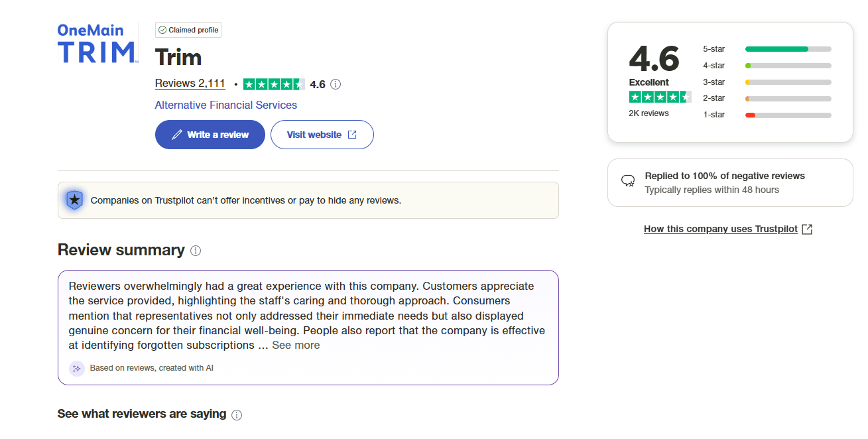The image size is (868, 439).
Task: Filter reviews by 1-star rating row
Action: [767, 115]
